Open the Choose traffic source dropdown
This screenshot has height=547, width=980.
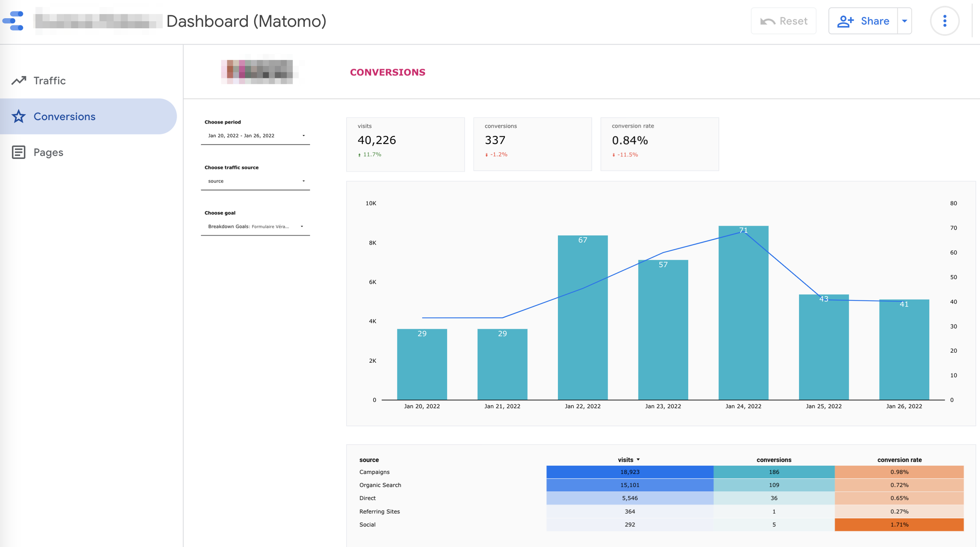(x=255, y=181)
